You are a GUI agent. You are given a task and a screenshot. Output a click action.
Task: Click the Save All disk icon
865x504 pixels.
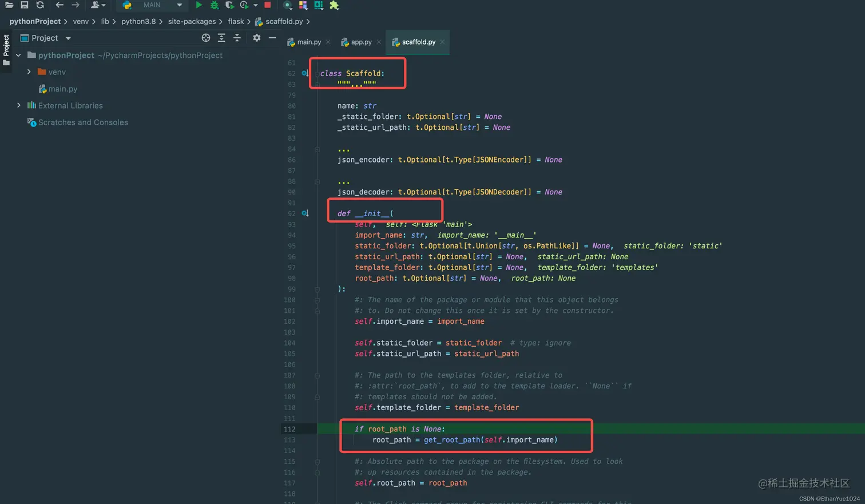tap(25, 5)
